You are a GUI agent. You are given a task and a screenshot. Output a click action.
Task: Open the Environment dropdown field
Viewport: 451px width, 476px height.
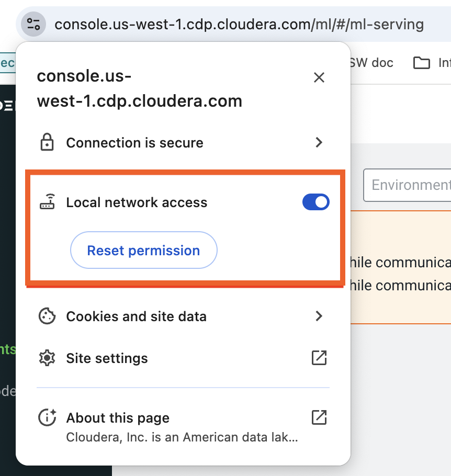(x=408, y=185)
